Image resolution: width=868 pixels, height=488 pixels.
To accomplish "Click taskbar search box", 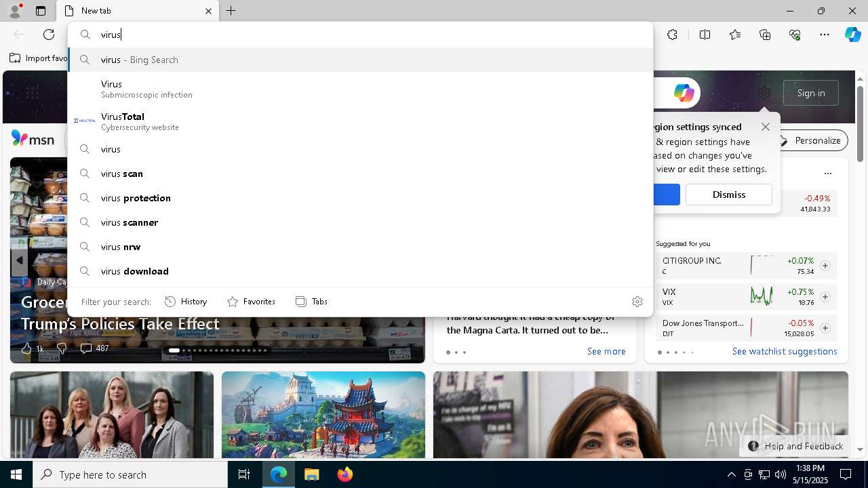I will tap(130, 474).
